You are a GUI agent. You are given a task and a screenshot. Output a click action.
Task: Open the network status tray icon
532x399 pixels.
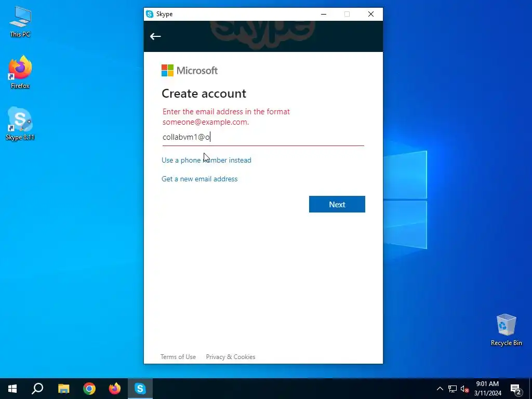point(453,389)
